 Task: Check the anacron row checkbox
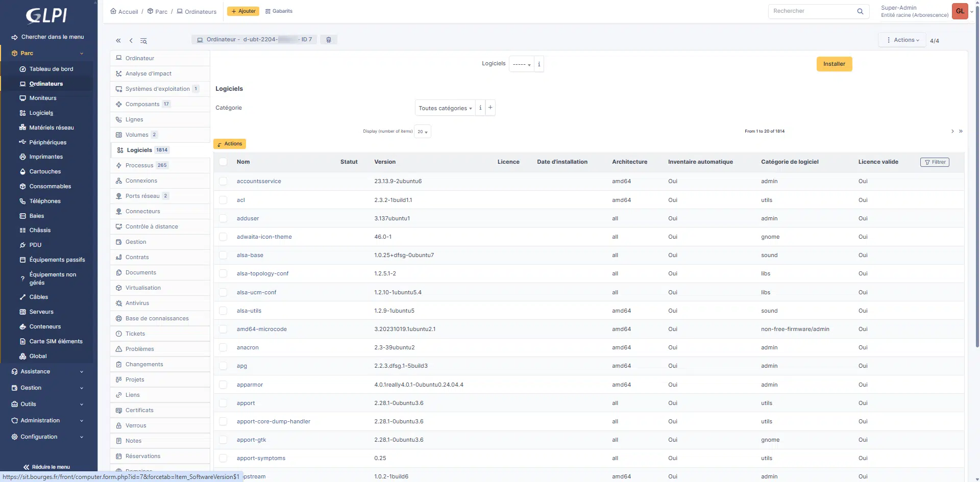pos(223,347)
